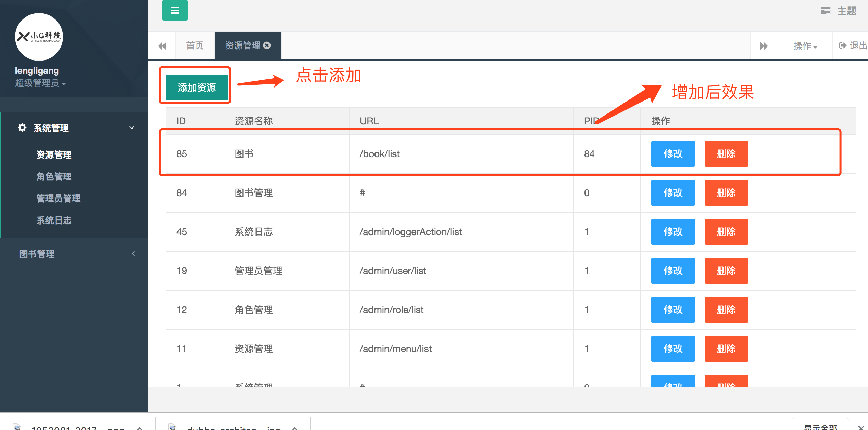The height and width of the screenshot is (430, 868).
Task: Open 系统日志 in the sidebar
Action: point(54,220)
